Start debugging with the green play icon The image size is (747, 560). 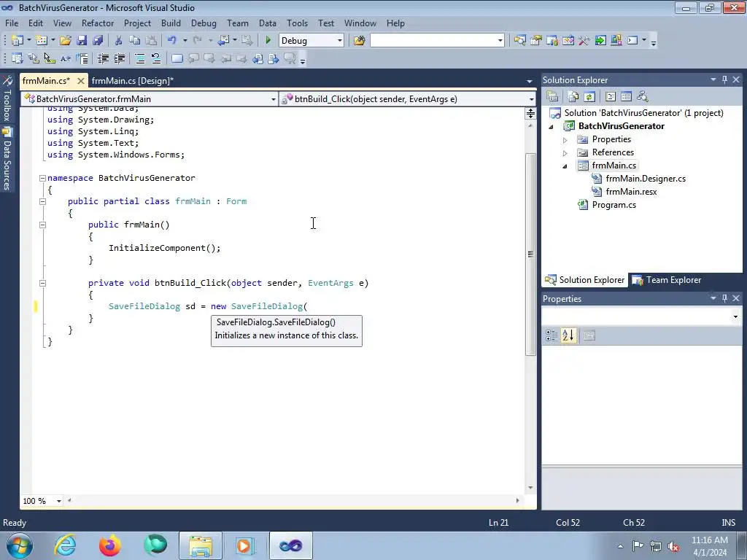coord(268,41)
